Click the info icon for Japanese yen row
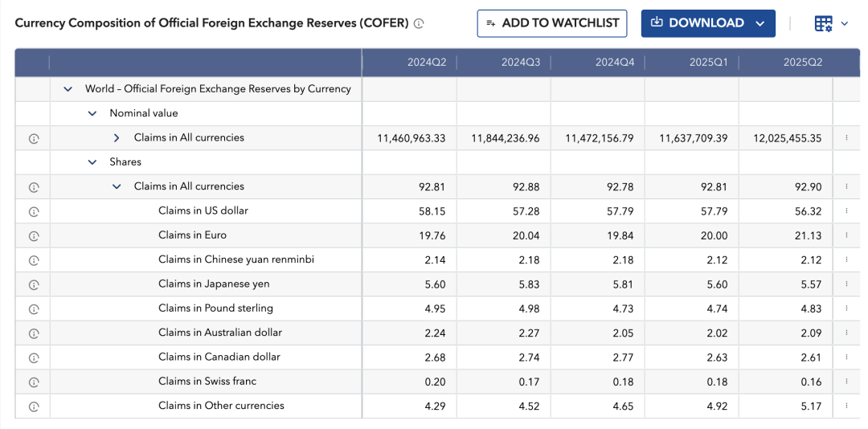868x429 pixels. [x=34, y=284]
